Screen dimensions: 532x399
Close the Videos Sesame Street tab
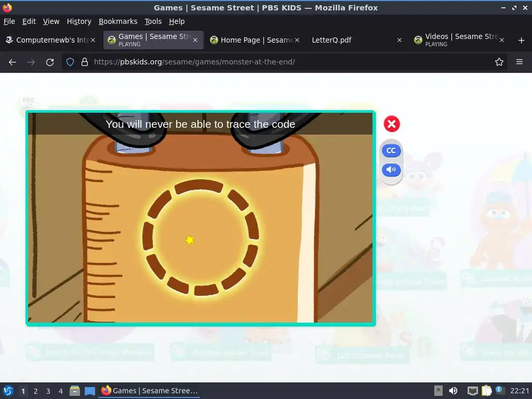coord(502,40)
